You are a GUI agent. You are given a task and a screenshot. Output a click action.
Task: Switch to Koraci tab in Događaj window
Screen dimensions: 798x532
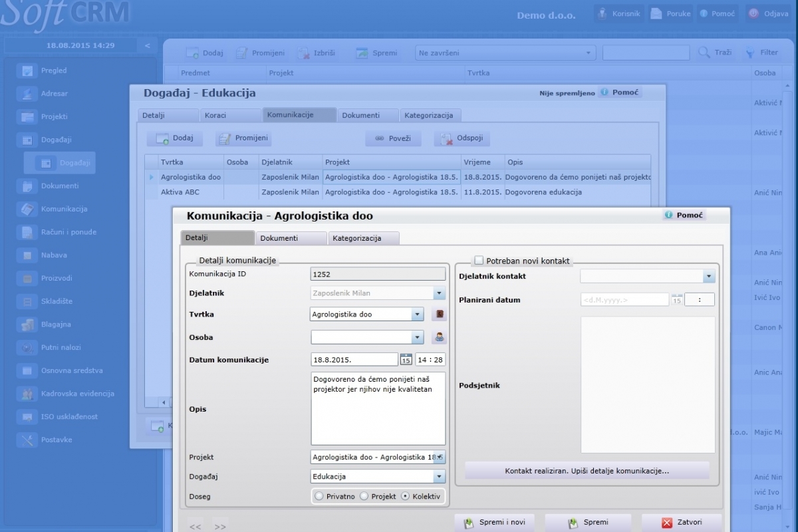click(x=231, y=115)
